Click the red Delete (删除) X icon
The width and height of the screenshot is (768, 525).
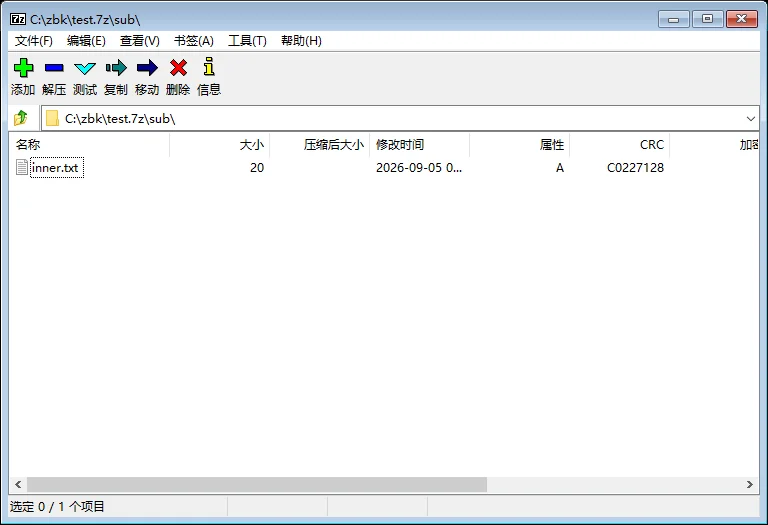(x=178, y=68)
